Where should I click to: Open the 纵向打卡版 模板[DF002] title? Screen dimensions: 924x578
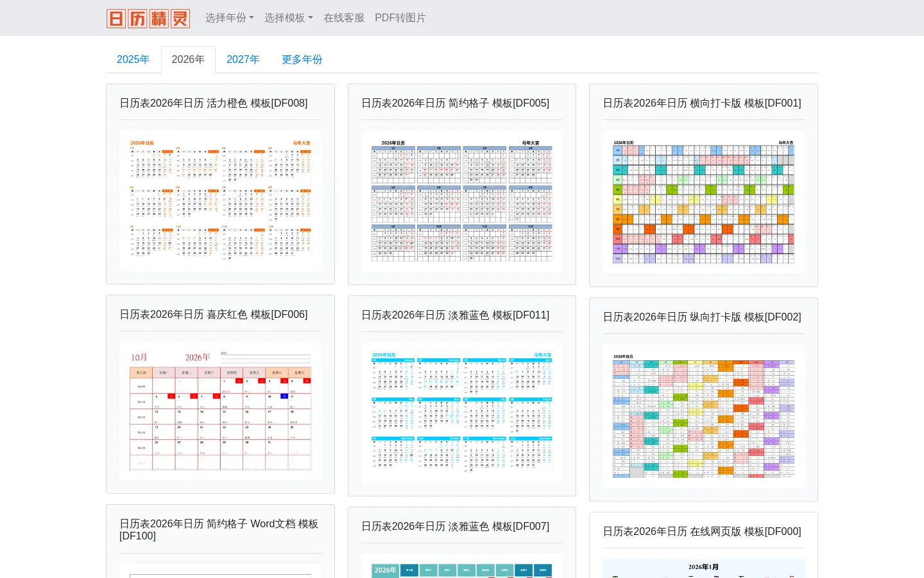[x=702, y=317]
